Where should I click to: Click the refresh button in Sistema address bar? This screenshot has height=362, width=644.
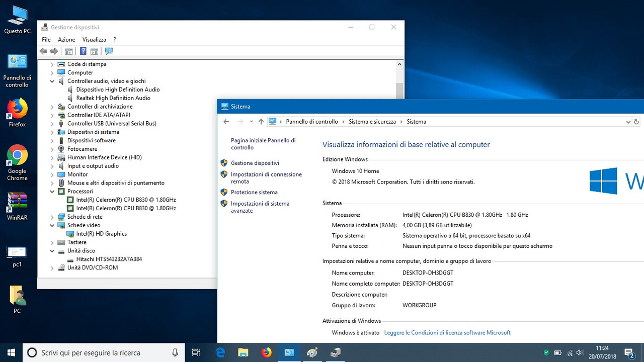[636, 122]
